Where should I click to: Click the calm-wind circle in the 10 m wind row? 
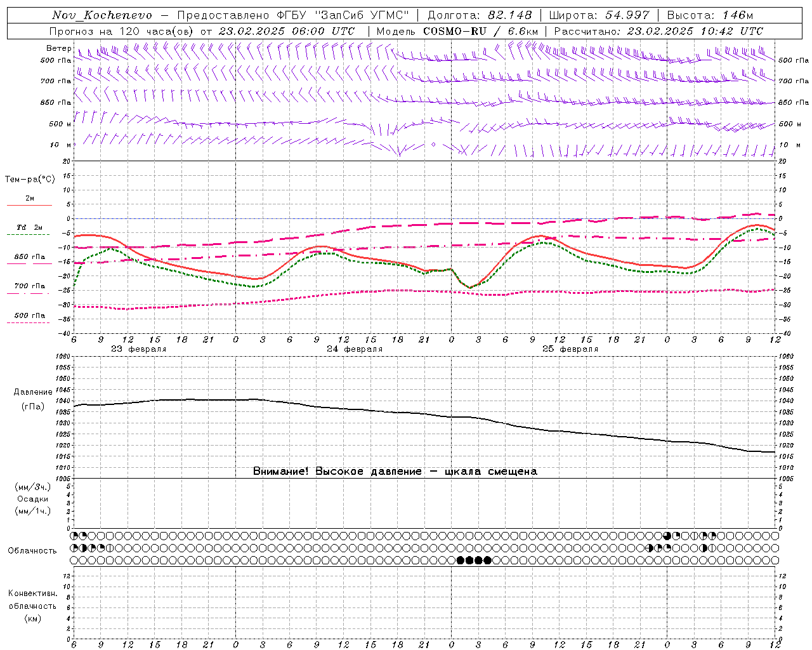433,145
